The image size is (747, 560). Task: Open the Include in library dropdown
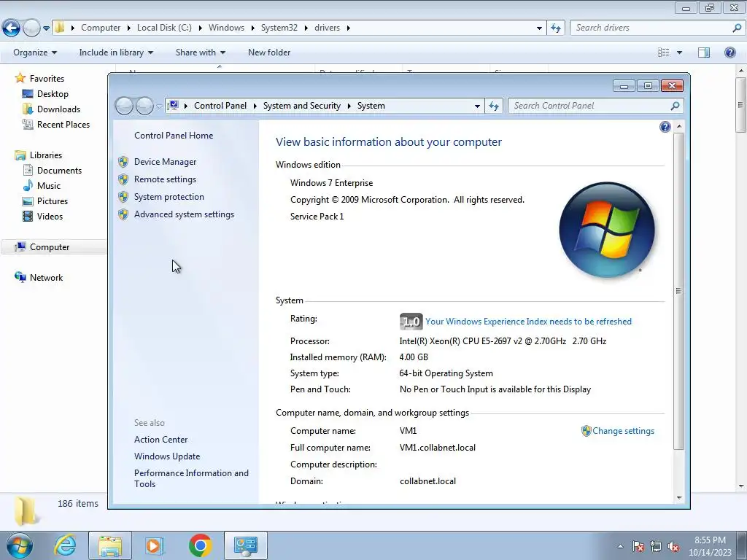point(116,52)
